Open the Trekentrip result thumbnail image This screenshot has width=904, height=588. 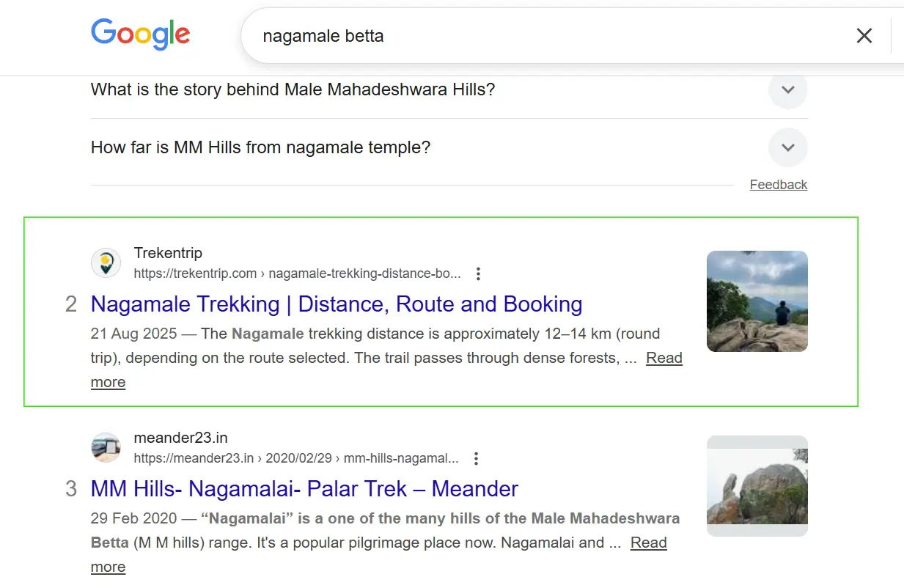[x=757, y=301]
